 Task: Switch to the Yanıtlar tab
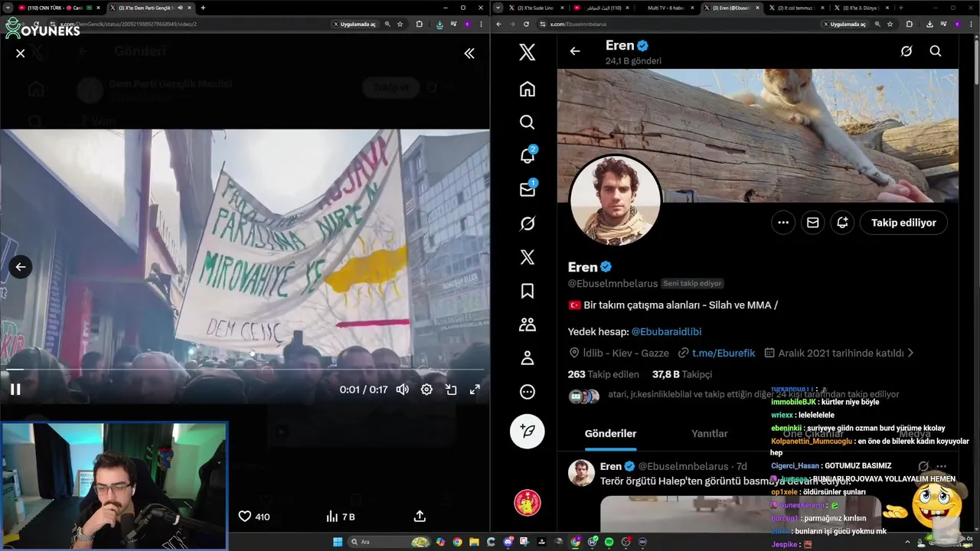point(710,433)
